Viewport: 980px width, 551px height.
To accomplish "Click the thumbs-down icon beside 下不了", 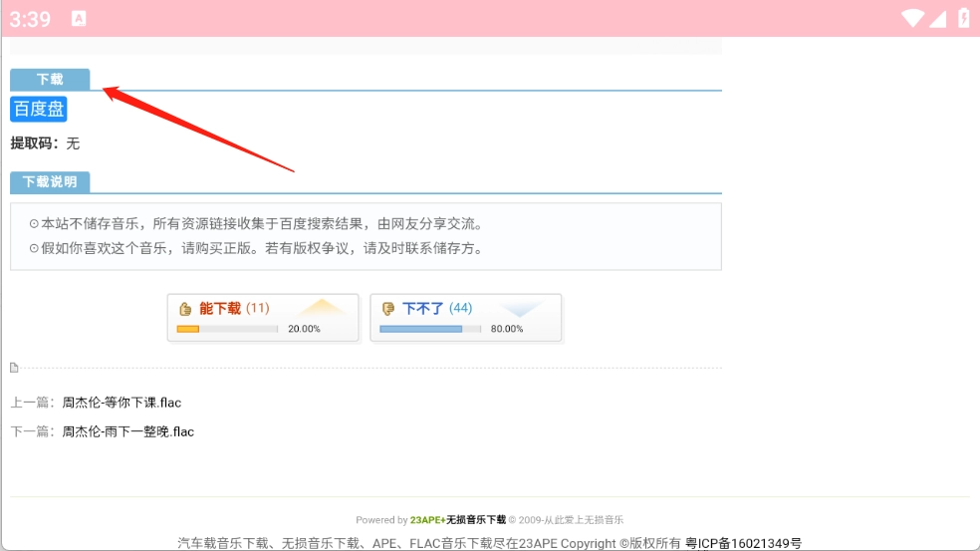I will click(x=388, y=309).
